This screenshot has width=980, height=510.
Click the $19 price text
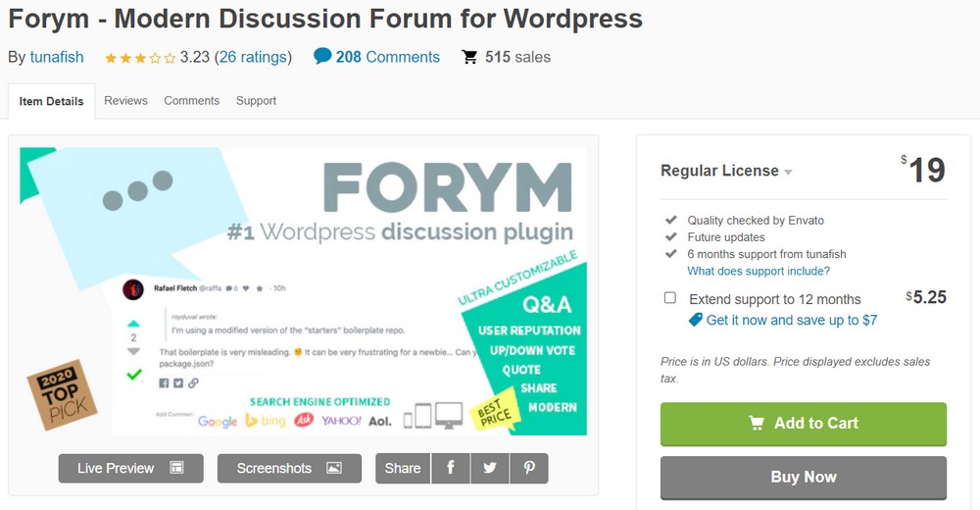[923, 170]
